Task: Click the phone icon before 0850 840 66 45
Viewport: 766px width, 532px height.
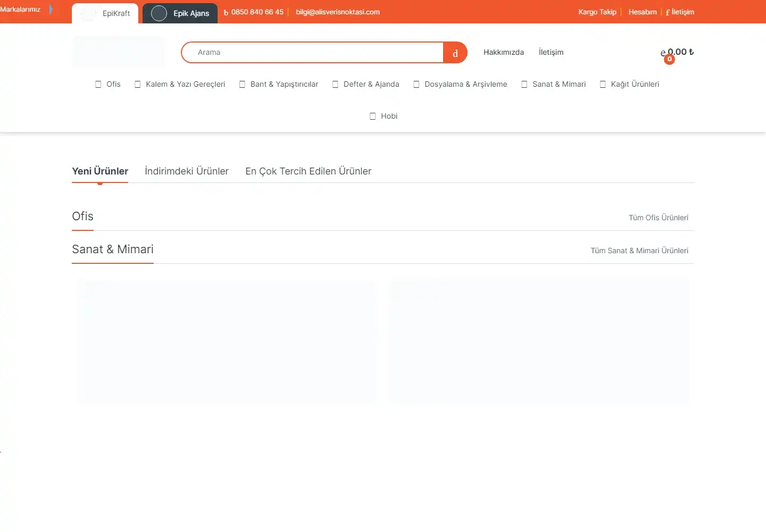Action: pos(226,12)
